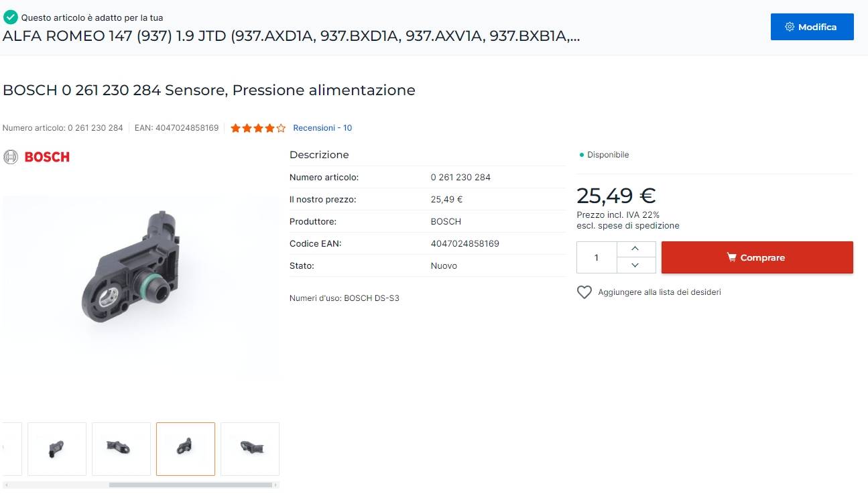868x494 pixels.
Task: Decrease quantity with the down arrow
Action: 635,265
